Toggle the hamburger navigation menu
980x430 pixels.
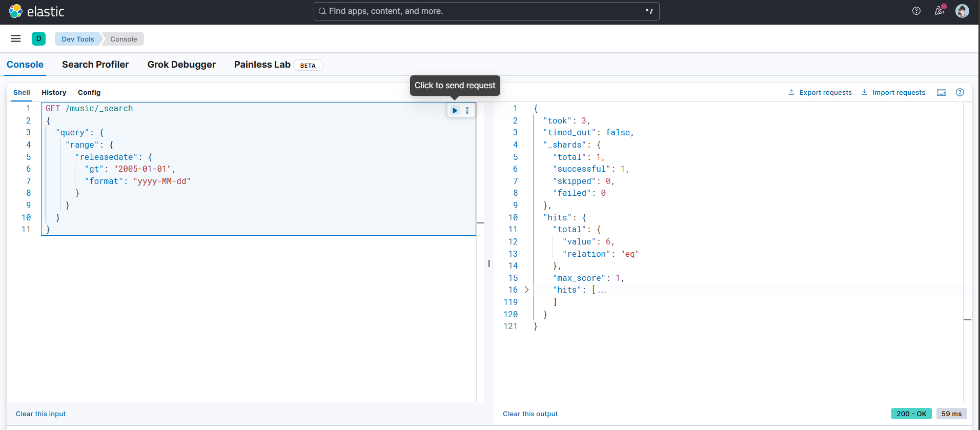click(16, 38)
